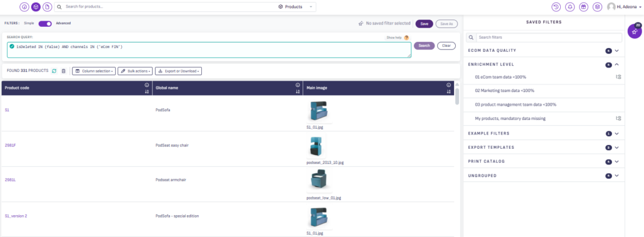The width and height of the screenshot is (644, 237).
Task: Click the 'Simple' filters label
Action: pyautogui.click(x=29, y=23)
